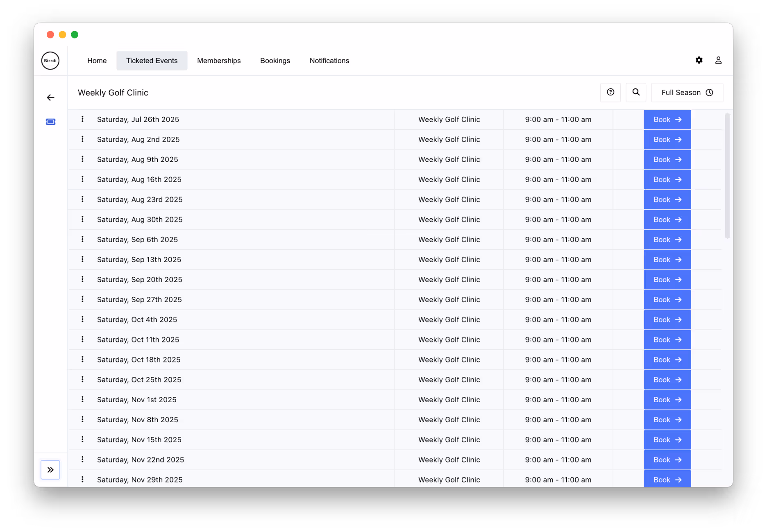The width and height of the screenshot is (767, 532).
Task: Book the Aug 30th 2025 clinic
Action: (x=667, y=220)
